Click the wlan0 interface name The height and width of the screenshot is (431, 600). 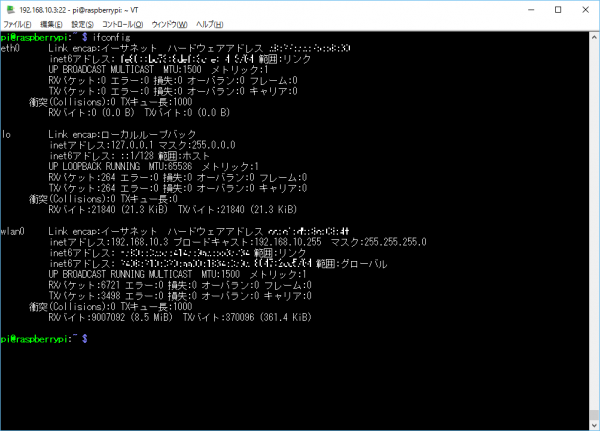(13, 231)
